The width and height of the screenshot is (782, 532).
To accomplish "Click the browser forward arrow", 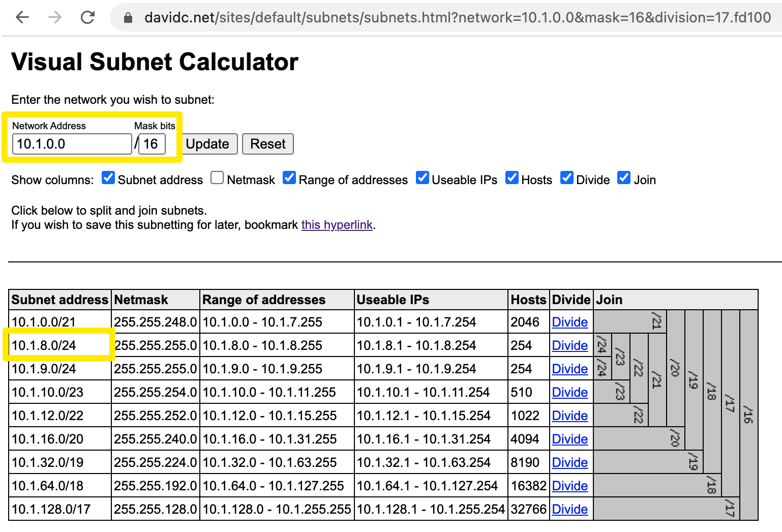I will [x=55, y=17].
